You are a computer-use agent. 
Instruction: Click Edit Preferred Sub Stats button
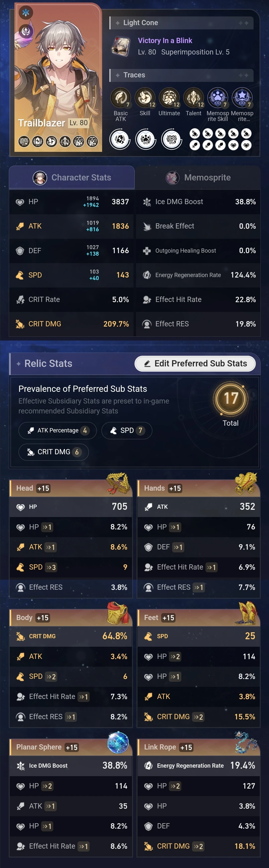(x=195, y=364)
